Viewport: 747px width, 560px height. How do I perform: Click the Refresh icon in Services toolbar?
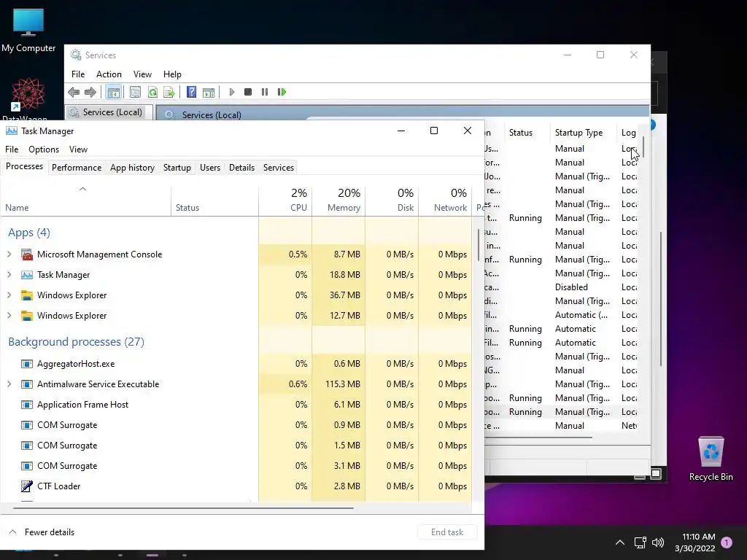pyautogui.click(x=152, y=92)
